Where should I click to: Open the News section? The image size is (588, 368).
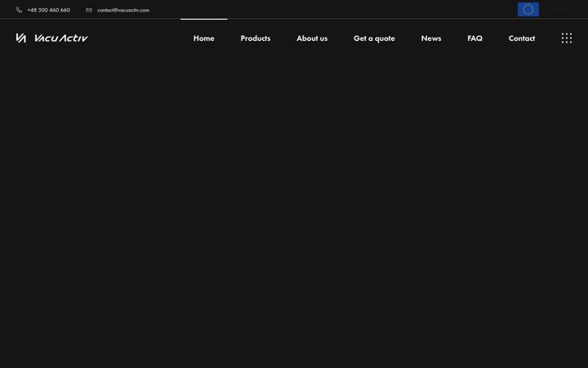click(x=431, y=38)
